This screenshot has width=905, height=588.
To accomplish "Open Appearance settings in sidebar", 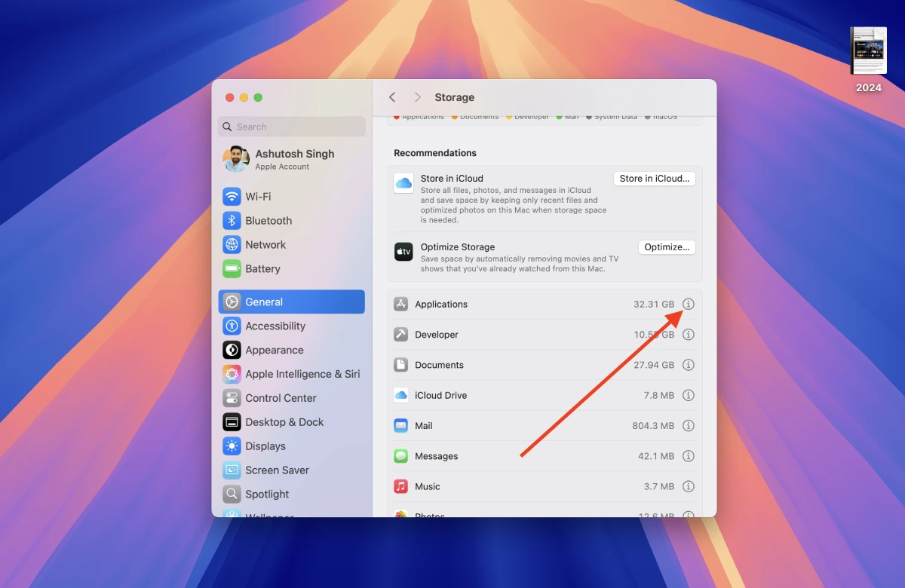I will click(292, 350).
